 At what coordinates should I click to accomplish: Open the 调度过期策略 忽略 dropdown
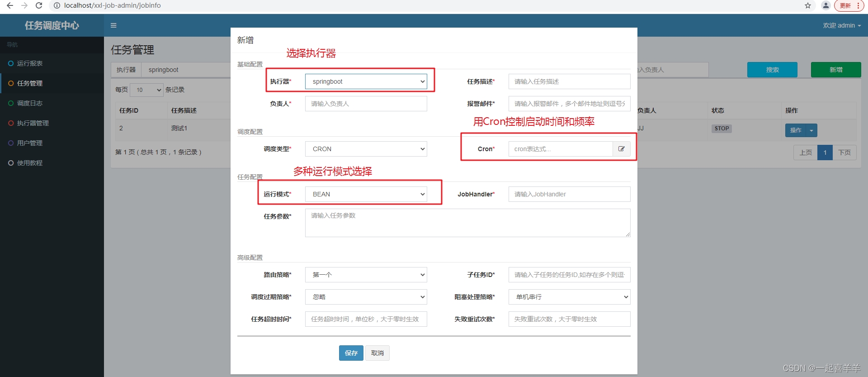pos(366,297)
